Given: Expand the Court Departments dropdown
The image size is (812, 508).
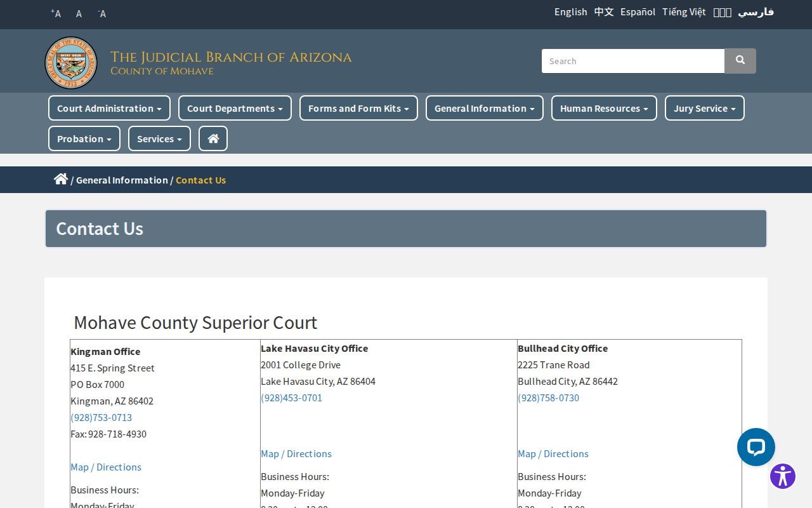Looking at the screenshot, I should pyautogui.click(x=235, y=108).
